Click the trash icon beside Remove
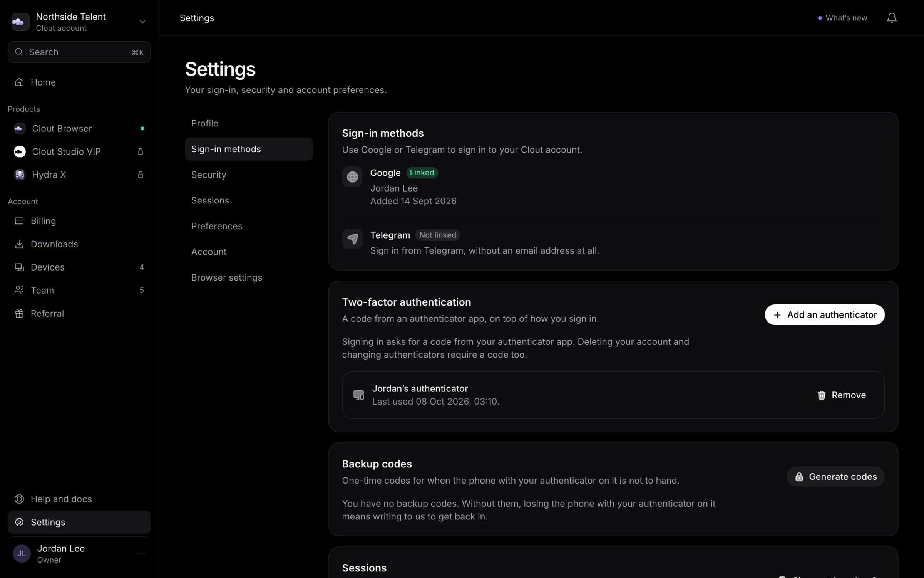This screenshot has height=578, width=924. pos(822,395)
